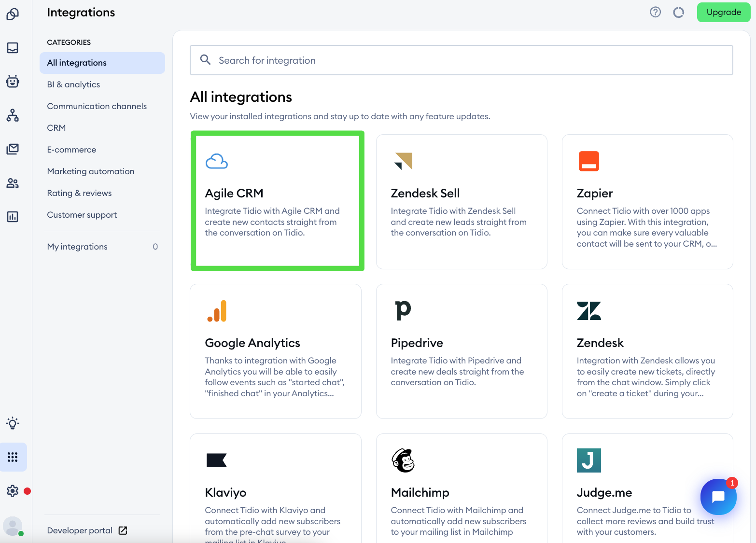Open the Judge.me card title
Image resolution: width=756 pixels, height=543 pixels.
[x=604, y=492]
